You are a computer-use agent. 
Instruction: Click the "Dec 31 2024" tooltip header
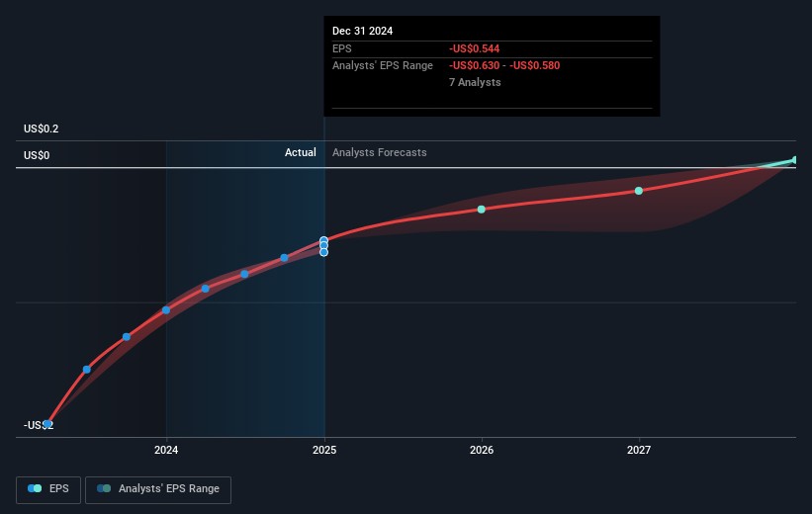363,31
